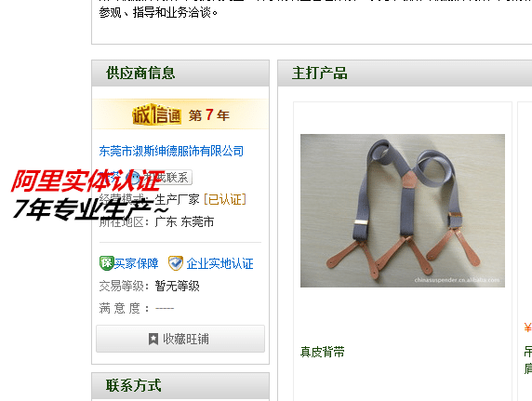The image size is (532, 401).
Task: Click the bookmark icon on 收藏旺铺 button
Action: (x=153, y=339)
